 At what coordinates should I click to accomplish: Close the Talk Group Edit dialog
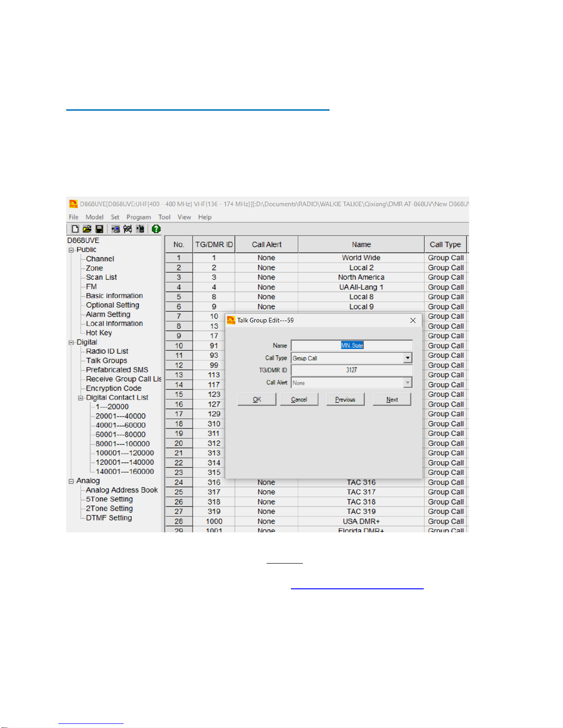pyautogui.click(x=413, y=320)
